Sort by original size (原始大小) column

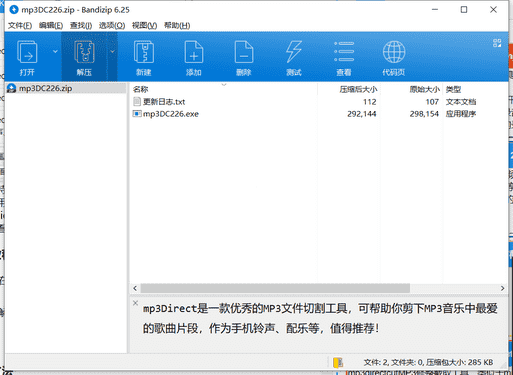point(425,89)
